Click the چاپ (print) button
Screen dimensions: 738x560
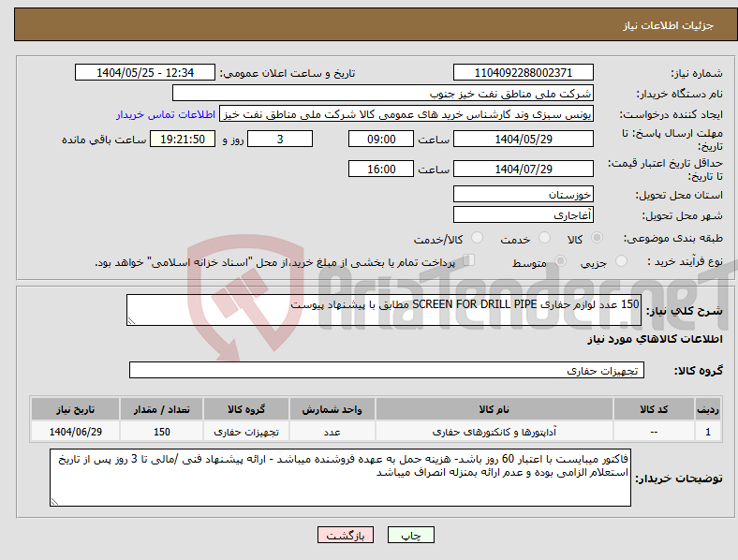point(411,535)
